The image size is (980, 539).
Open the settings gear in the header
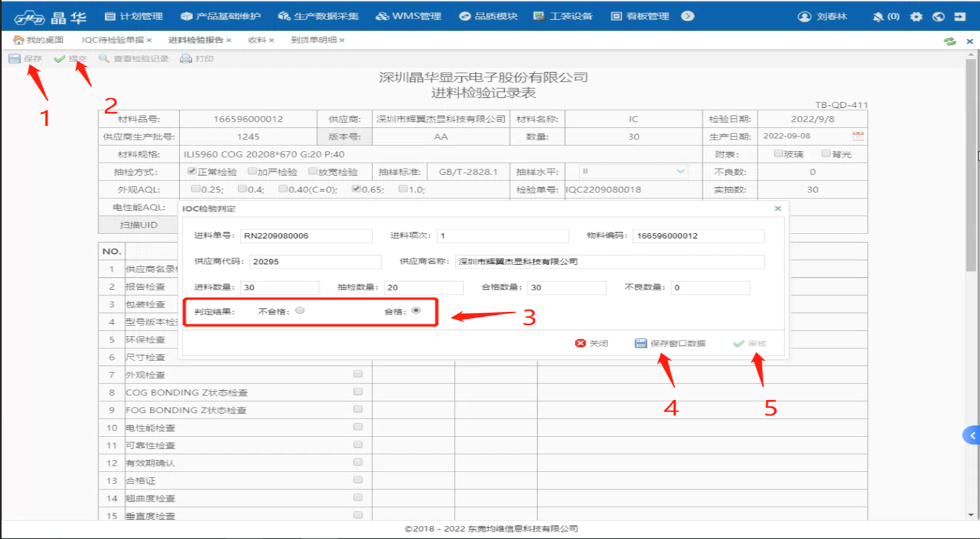click(916, 17)
